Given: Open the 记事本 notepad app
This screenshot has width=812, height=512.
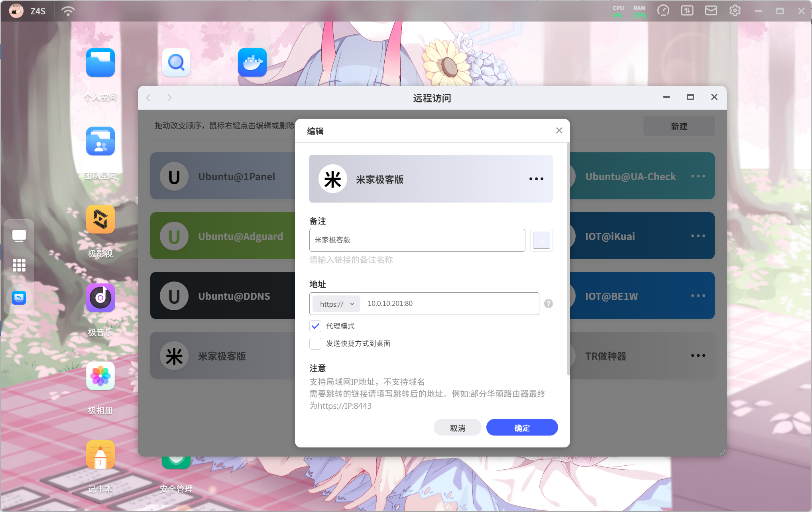Looking at the screenshot, I should [100, 455].
